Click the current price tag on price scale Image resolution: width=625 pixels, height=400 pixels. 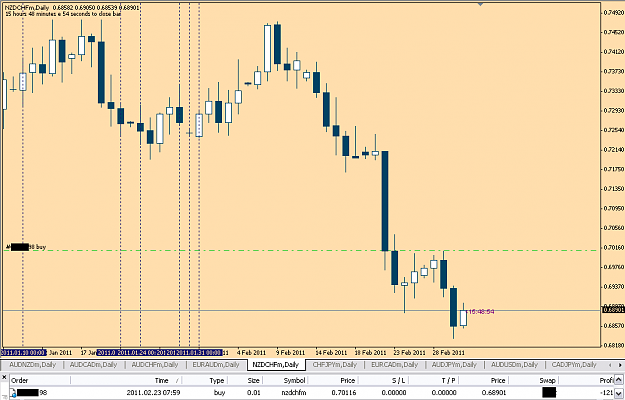[x=613, y=310]
